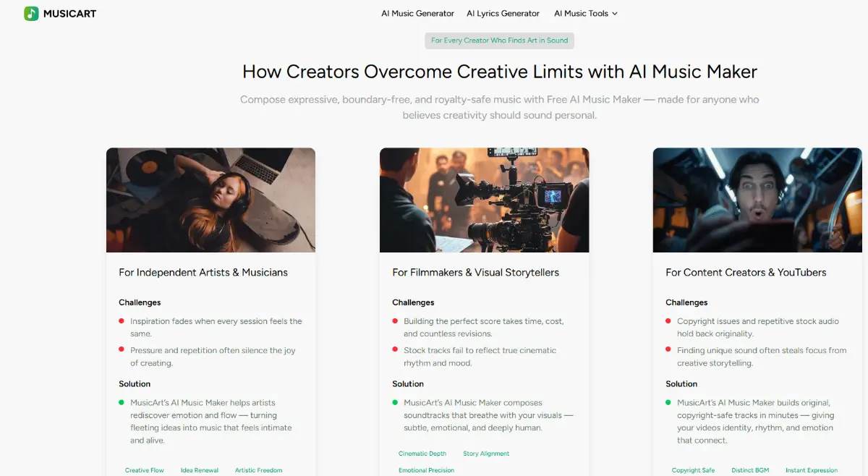Click the AI Music Tools chevron arrow
The image size is (868, 476).
pyautogui.click(x=615, y=14)
